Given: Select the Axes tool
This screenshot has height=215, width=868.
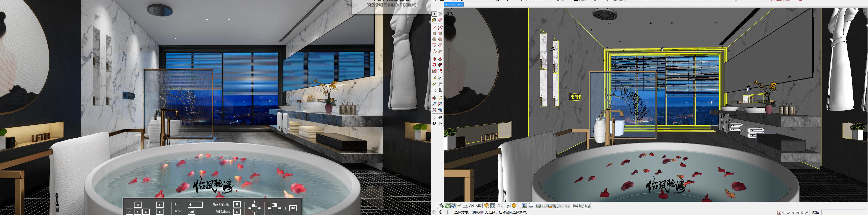Looking at the screenshot, I should [x=434, y=90].
